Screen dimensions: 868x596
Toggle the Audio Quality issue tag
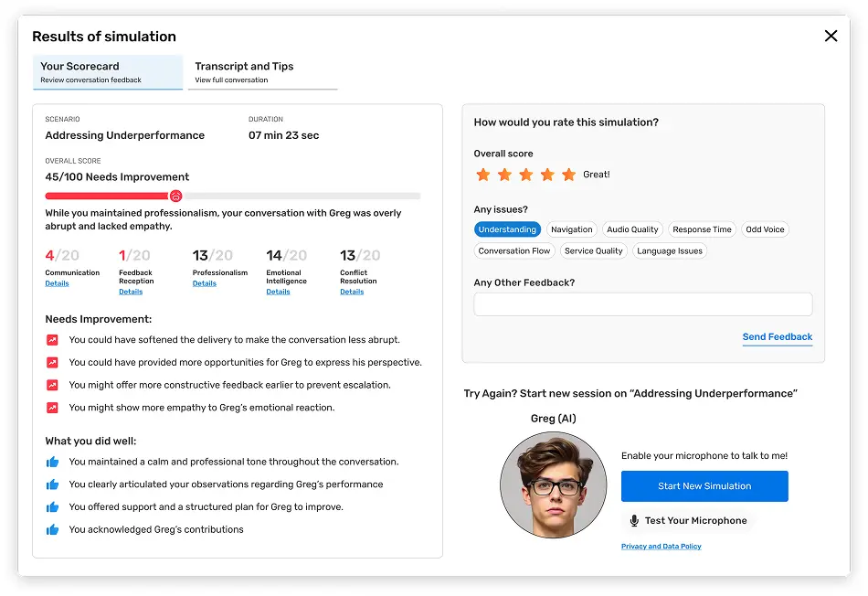[x=632, y=229]
